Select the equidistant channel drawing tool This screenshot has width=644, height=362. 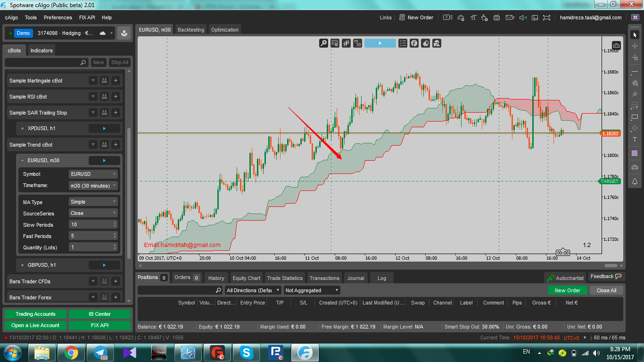click(x=635, y=83)
